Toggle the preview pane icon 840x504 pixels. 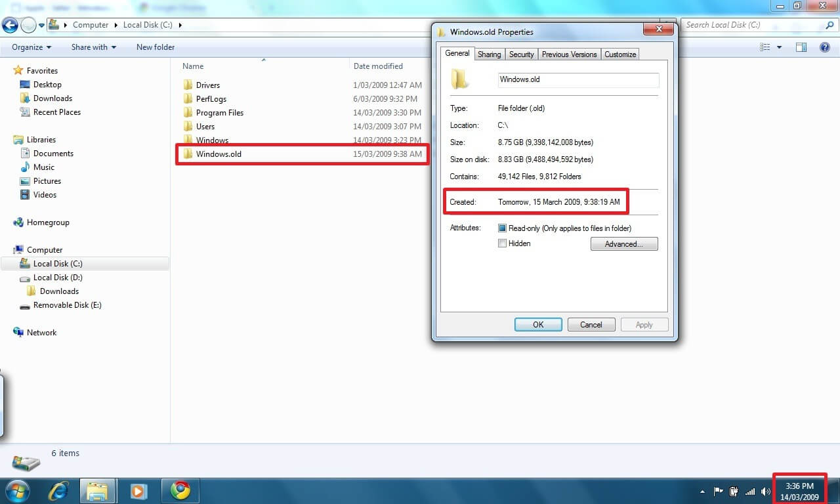point(801,47)
